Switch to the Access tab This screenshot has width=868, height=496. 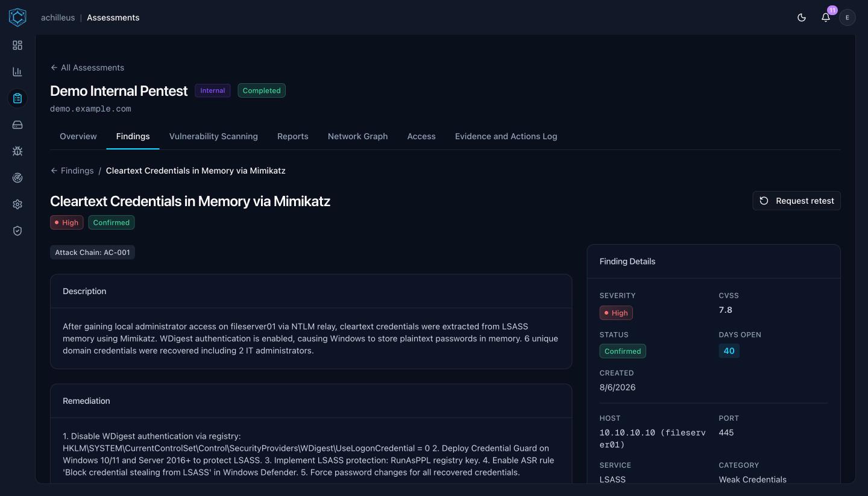[x=421, y=136]
